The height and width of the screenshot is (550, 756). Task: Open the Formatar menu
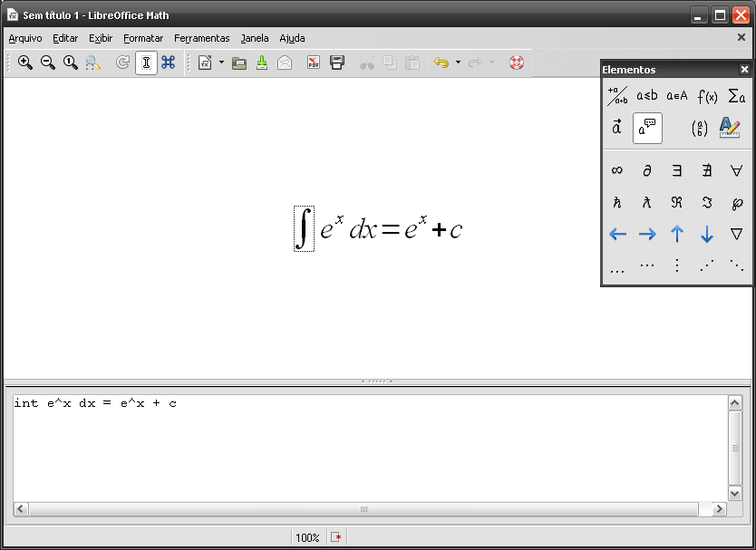pyautogui.click(x=143, y=38)
